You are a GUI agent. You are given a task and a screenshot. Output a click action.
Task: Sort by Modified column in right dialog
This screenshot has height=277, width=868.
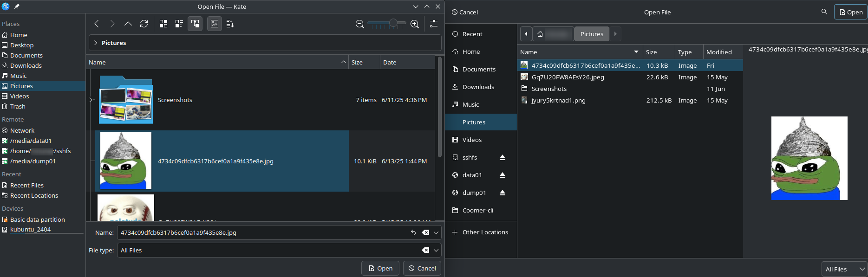tap(723, 52)
